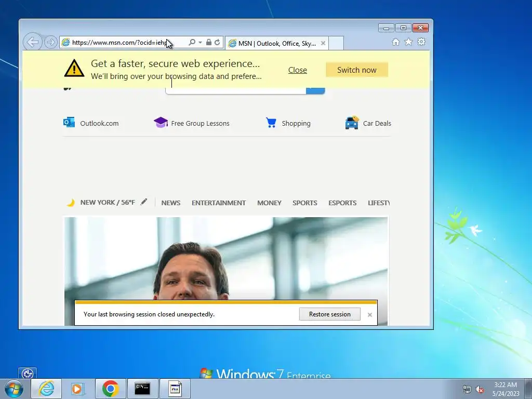Click the Switch now button
The height and width of the screenshot is (399, 532).
point(356,70)
